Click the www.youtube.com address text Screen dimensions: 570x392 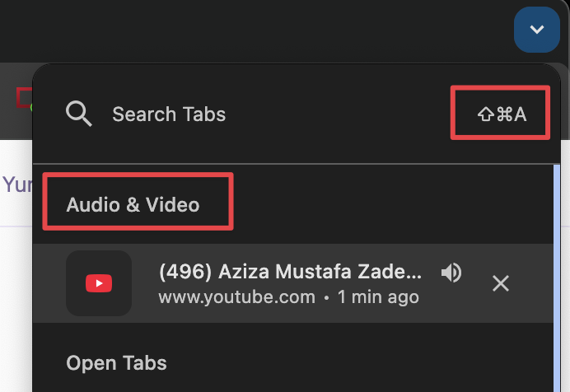236,296
